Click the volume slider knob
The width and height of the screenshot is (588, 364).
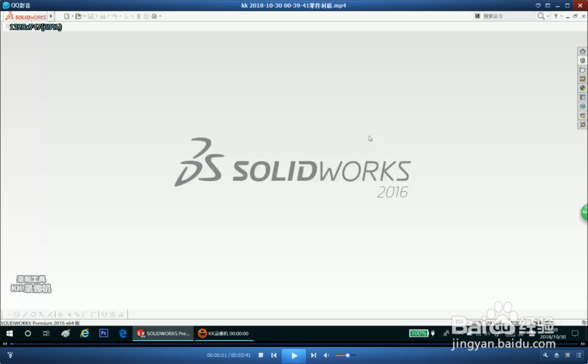pos(348,355)
